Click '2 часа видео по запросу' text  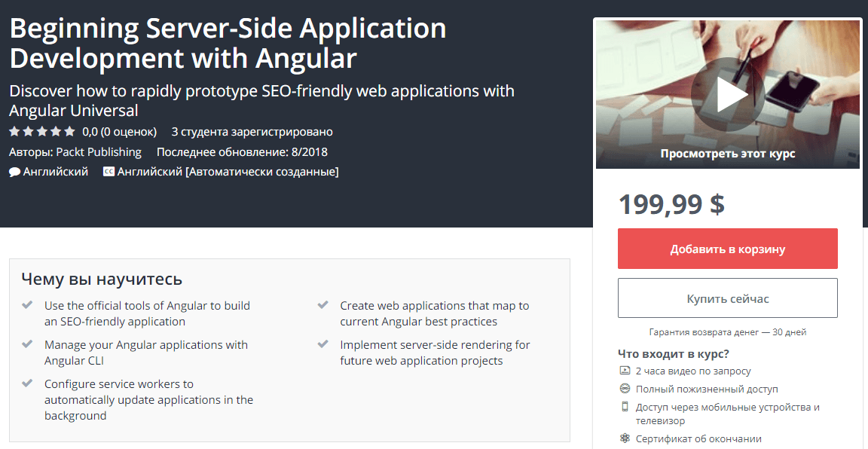(693, 371)
